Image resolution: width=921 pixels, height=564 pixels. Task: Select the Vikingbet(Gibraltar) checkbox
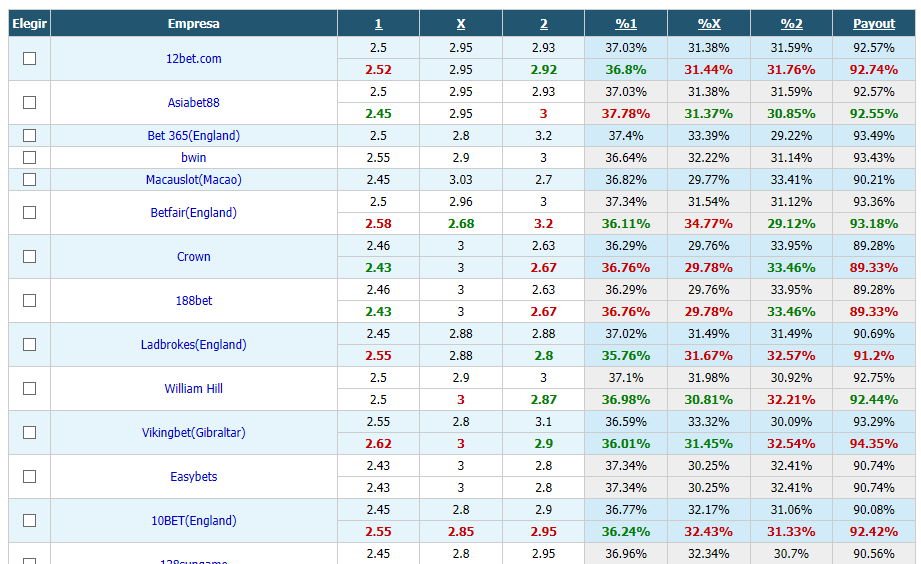point(29,432)
